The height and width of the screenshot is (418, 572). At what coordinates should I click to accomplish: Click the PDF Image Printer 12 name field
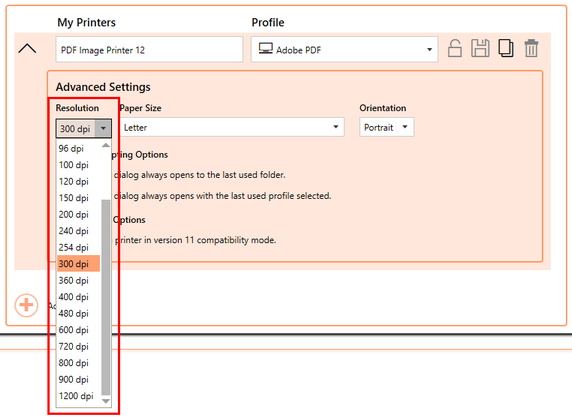[x=149, y=49]
